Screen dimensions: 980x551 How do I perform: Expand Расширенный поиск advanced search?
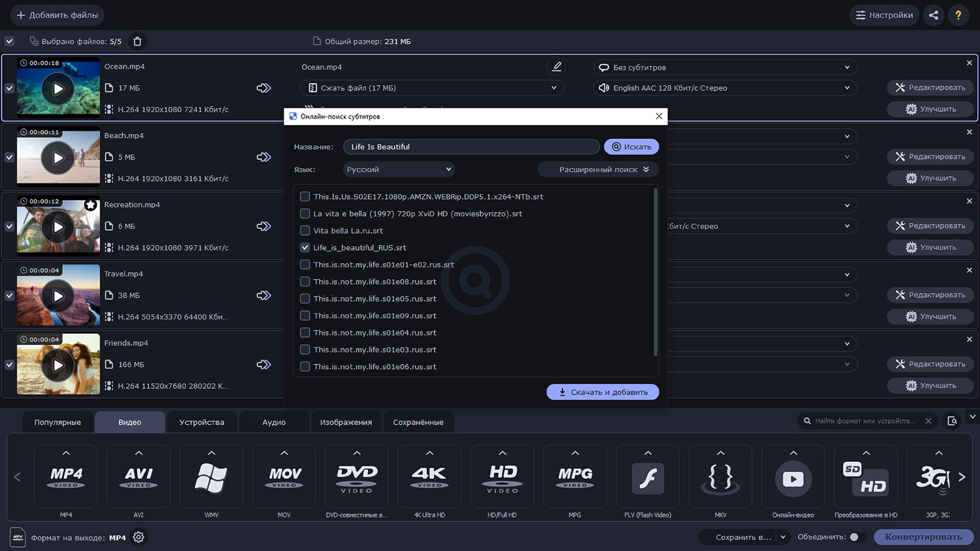click(x=598, y=169)
